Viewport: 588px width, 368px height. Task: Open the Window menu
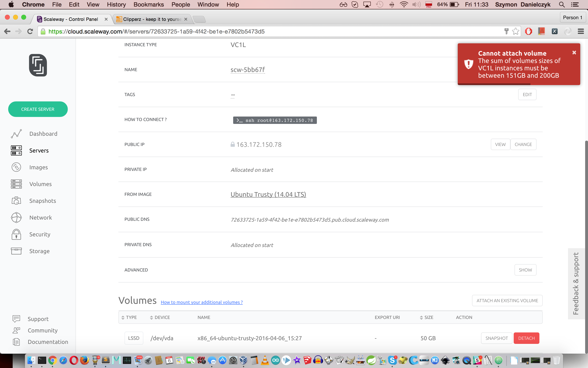click(x=208, y=4)
